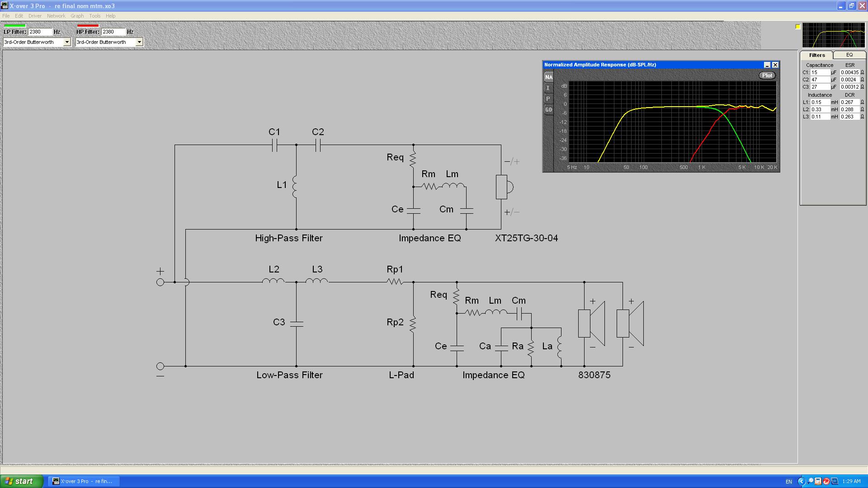Minimize the Normalized Amplitude Response window

[767, 65]
